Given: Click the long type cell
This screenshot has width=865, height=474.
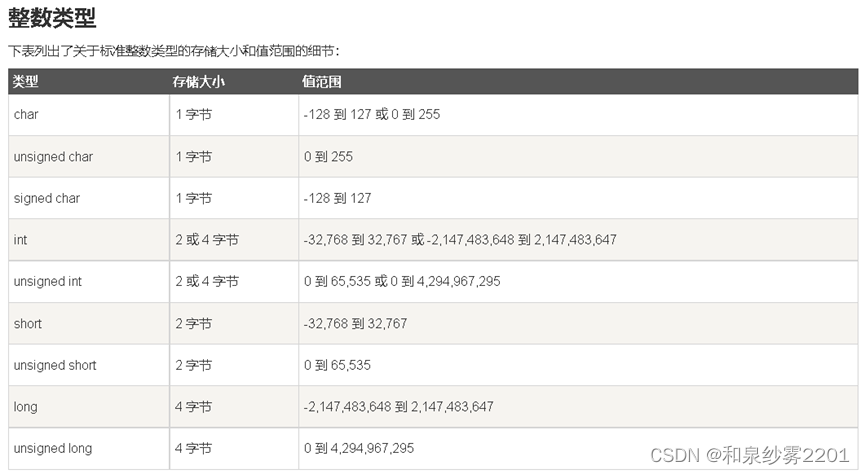Looking at the screenshot, I should (x=26, y=407).
